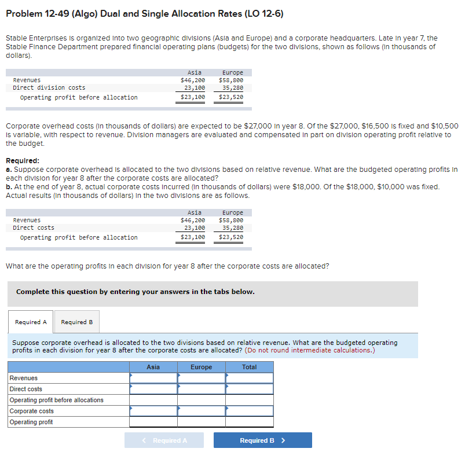Select the Asia Corporate costs input cell
476x452 pixels.
[153, 411]
